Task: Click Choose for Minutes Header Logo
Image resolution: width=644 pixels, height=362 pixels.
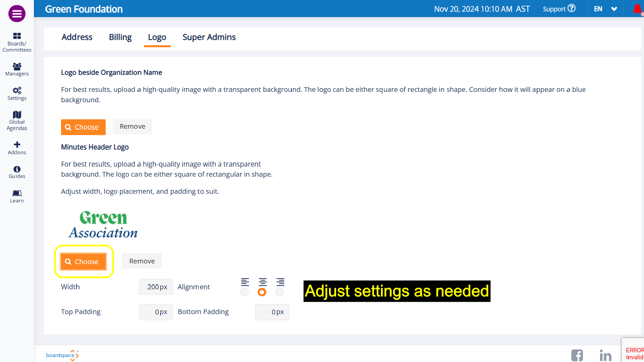Action: tap(83, 261)
